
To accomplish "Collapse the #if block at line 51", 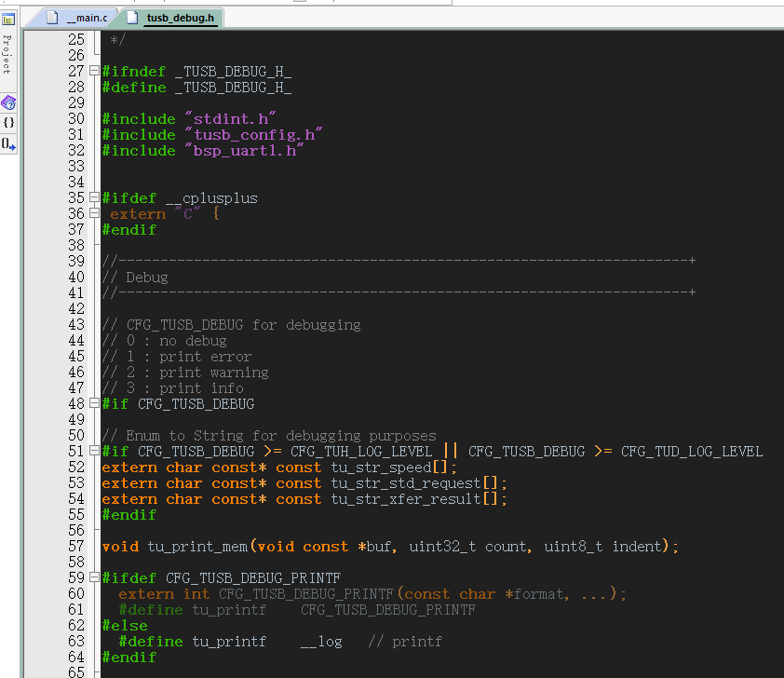I will pos(94,451).
